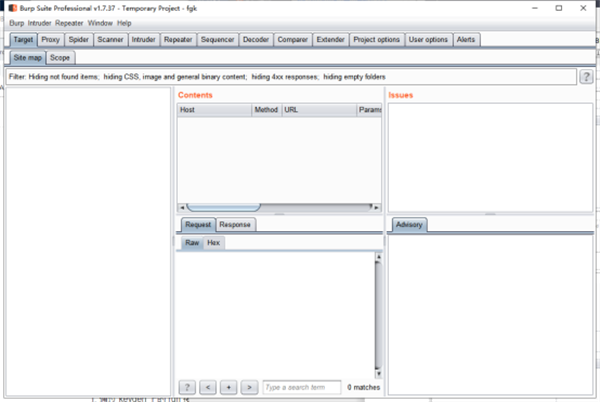Click left arrow of contents scrollbar
This screenshot has height=402, width=600.
tap(182, 207)
